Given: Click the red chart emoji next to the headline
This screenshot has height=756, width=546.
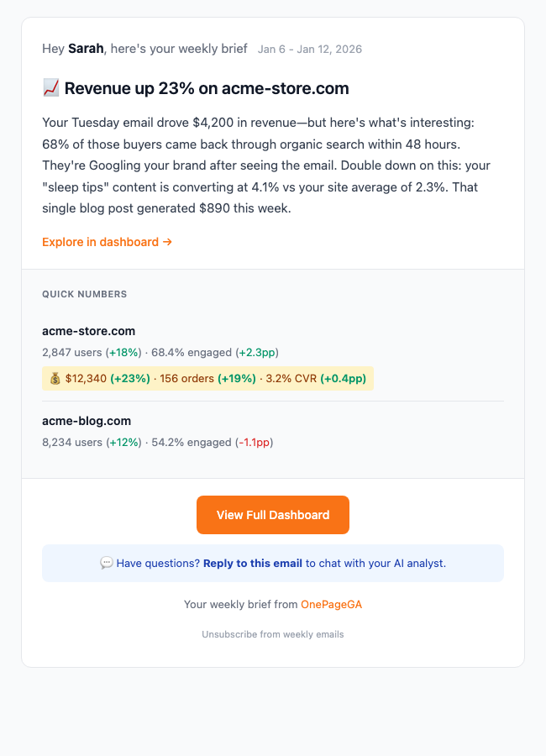Looking at the screenshot, I should click(52, 87).
